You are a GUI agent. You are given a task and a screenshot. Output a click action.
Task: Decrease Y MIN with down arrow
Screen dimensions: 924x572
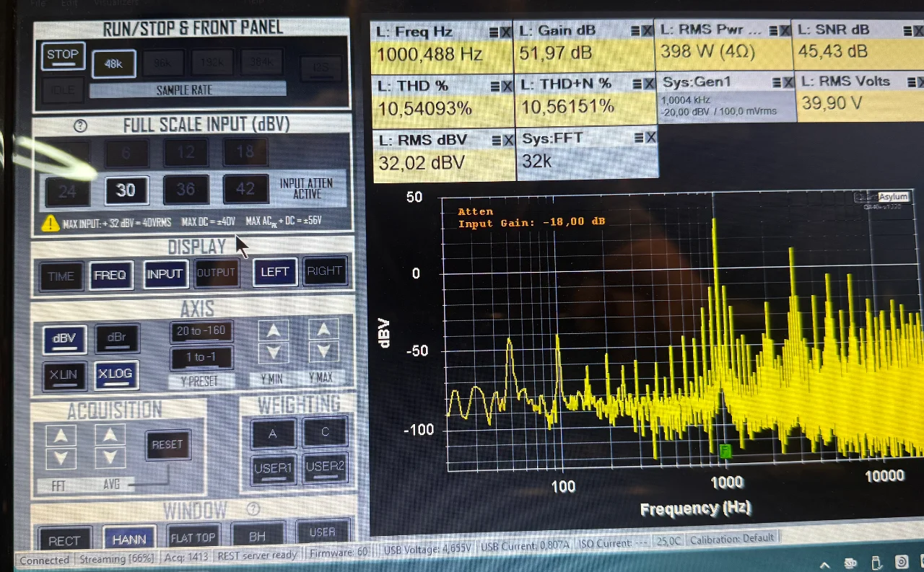[x=273, y=353]
